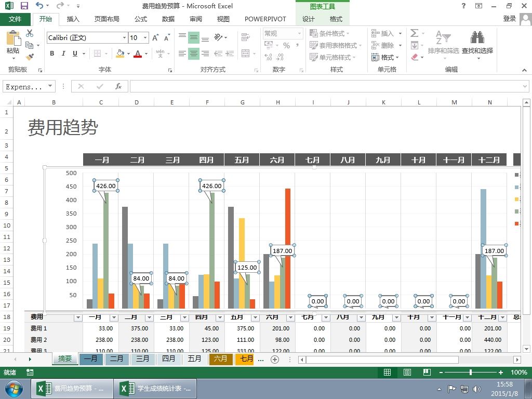Click the AutoSum sigma icon

[414, 33]
